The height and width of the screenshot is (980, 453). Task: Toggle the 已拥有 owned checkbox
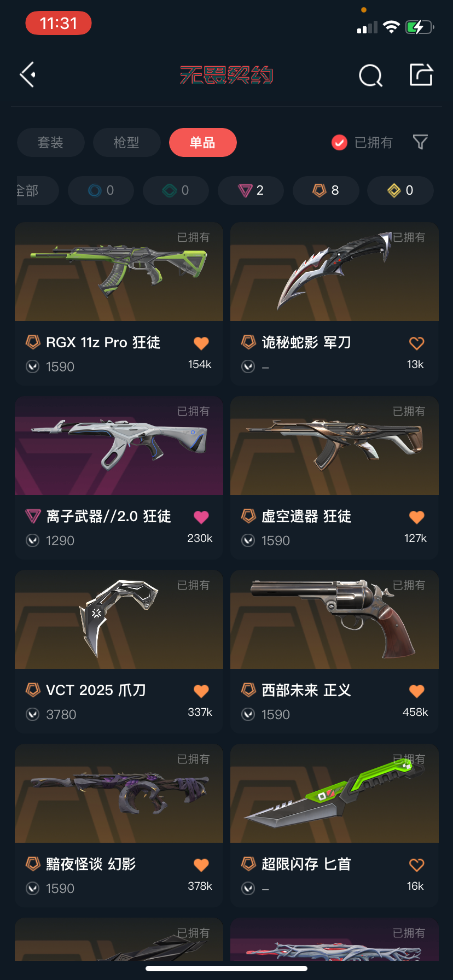tap(340, 143)
